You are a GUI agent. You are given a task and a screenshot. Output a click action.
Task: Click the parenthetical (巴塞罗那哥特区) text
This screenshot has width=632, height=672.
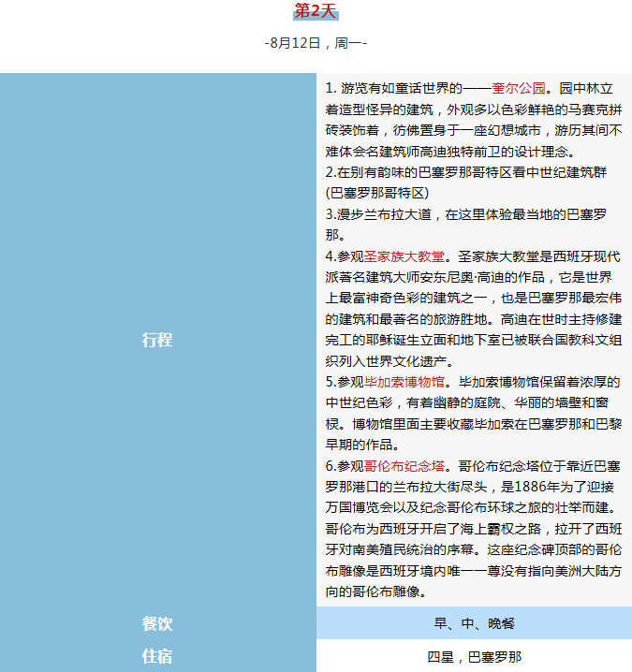[377, 193]
